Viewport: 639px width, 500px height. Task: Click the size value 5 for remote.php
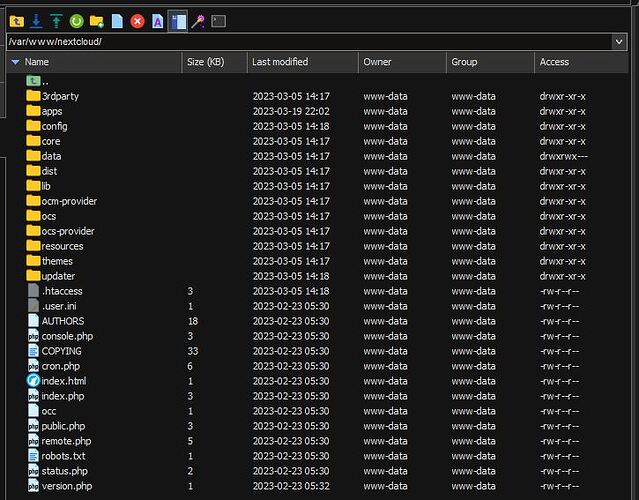tap(190, 441)
